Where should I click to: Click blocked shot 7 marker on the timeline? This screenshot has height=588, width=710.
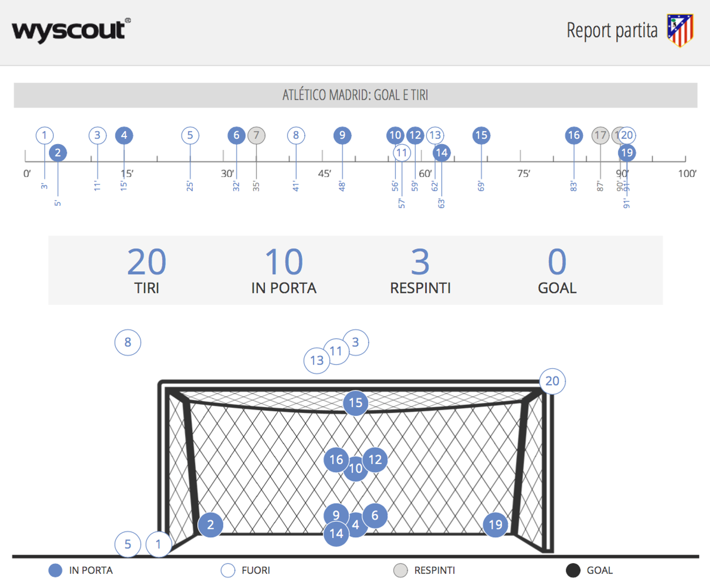click(x=256, y=135)
